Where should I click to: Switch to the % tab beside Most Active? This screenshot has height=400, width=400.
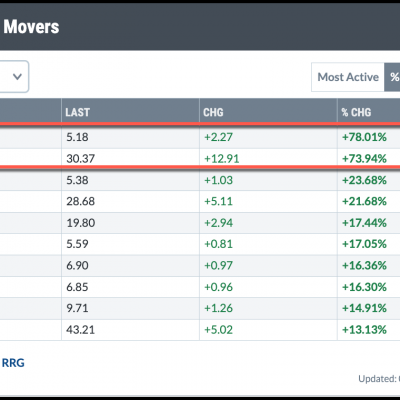393,77
